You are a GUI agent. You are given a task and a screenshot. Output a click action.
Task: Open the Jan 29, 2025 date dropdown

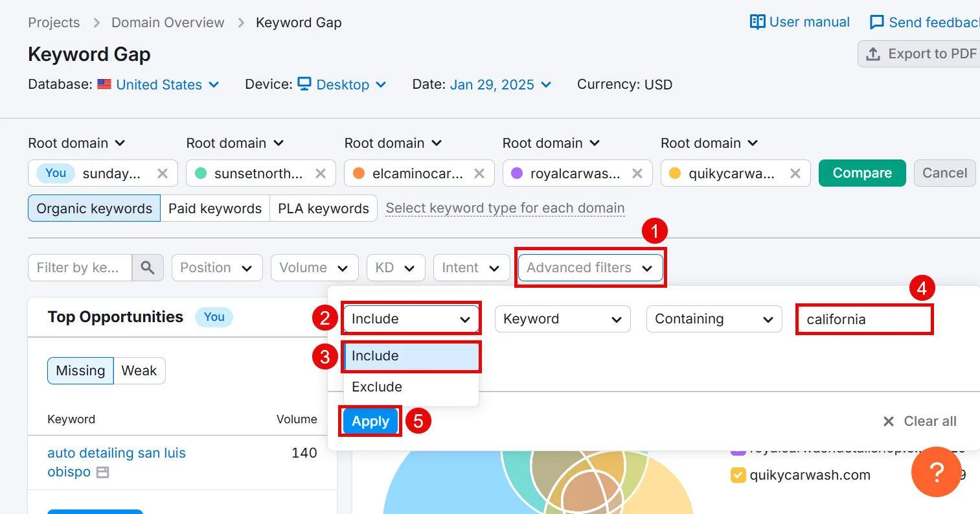point(501,84)
